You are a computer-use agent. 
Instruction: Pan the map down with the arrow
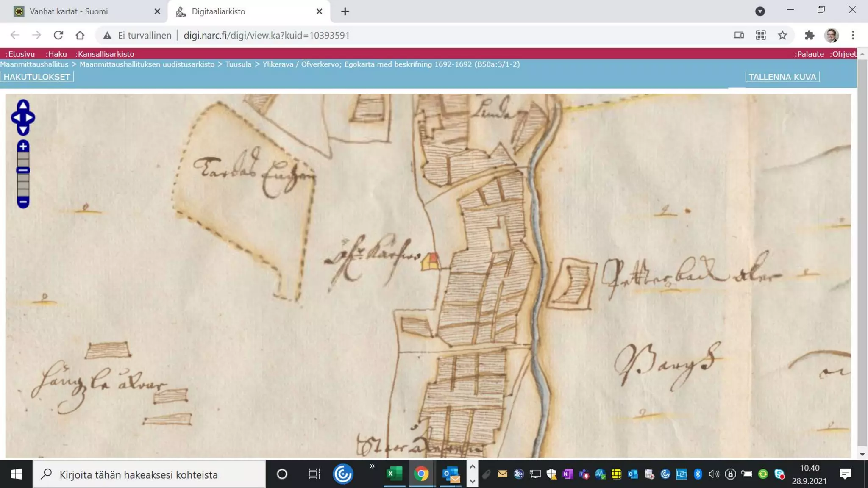coord(23,129)
